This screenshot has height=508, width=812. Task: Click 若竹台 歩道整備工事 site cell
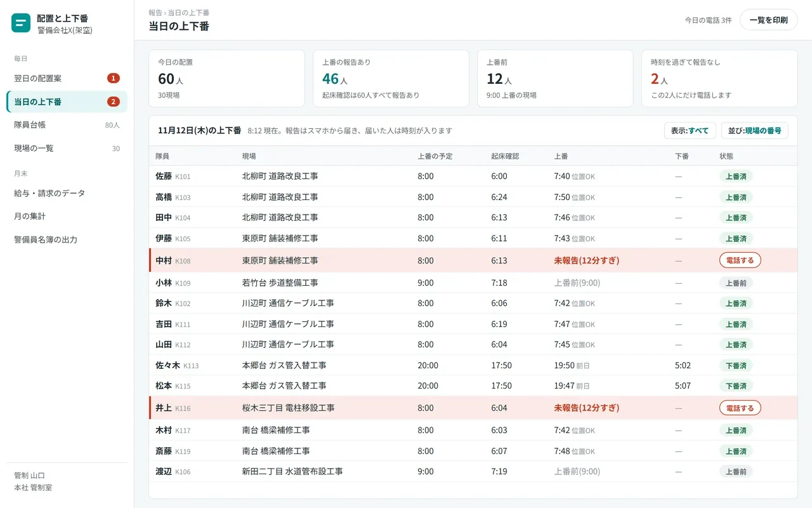[x=280, y=283]
